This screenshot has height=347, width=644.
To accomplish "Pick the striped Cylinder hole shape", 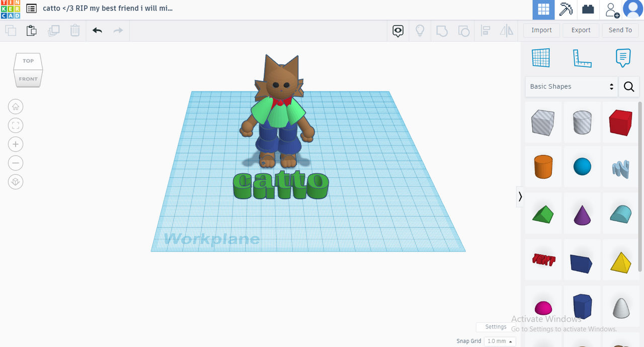I will point(582,122).
